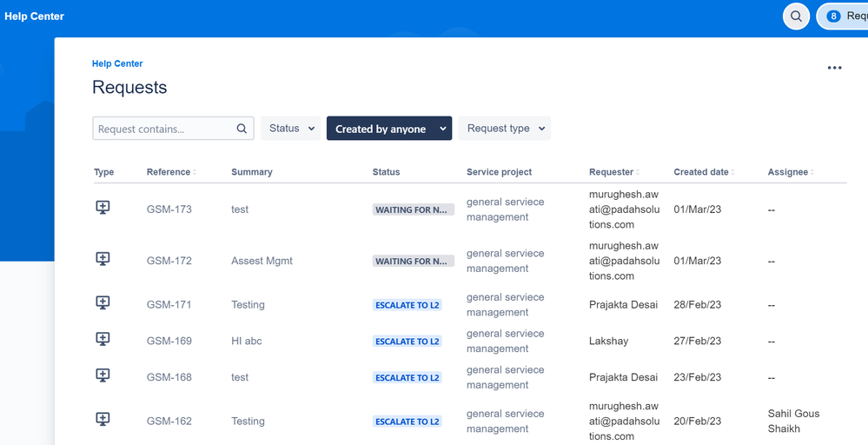The width and height of the screenshot is (868, 445).
Task: Click request type icon for GSM-168
Action: [103, 375]
